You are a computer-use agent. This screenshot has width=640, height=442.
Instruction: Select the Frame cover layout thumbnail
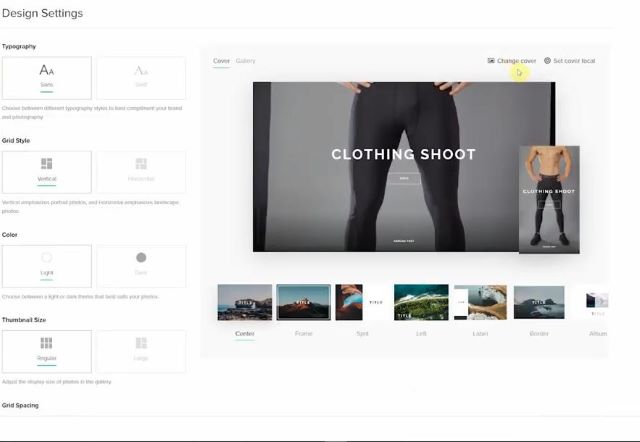pos(303,302)
